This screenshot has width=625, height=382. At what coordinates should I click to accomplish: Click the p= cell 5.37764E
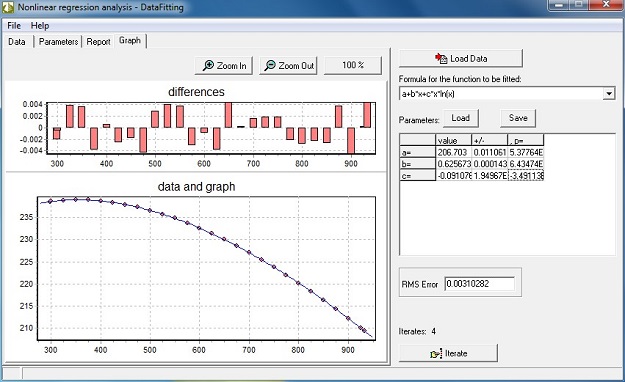point(526,152)
